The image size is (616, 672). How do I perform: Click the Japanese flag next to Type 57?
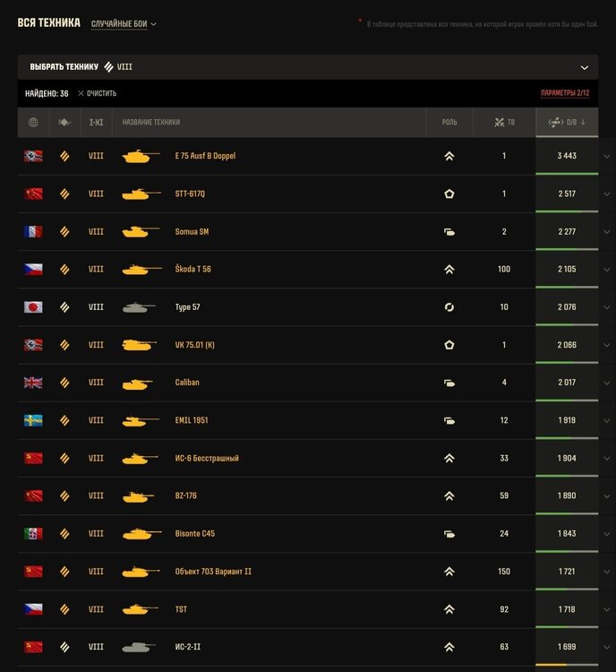(x=33, y=307)
